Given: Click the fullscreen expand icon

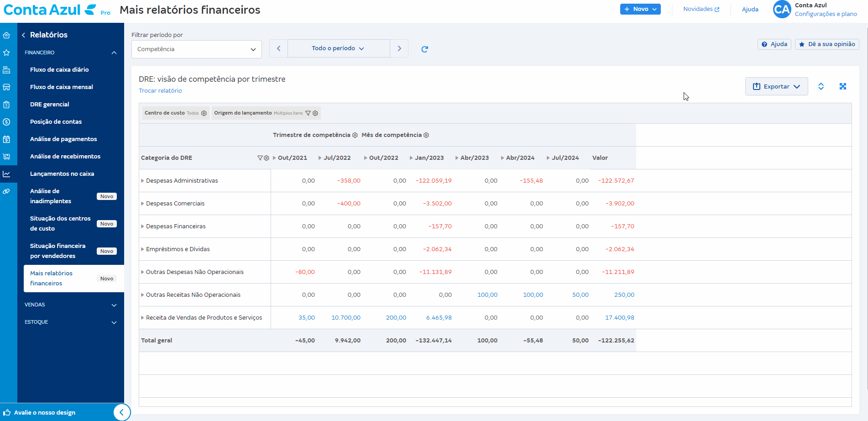Looking at the screenshot, I should [x=842, y=86].
